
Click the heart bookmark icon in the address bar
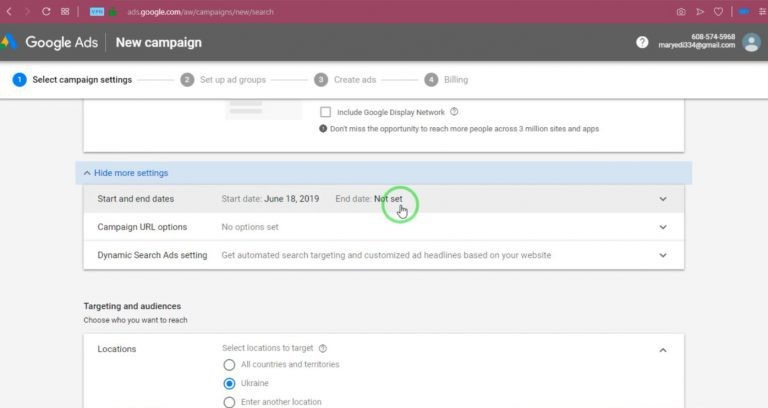coord(718,12)
